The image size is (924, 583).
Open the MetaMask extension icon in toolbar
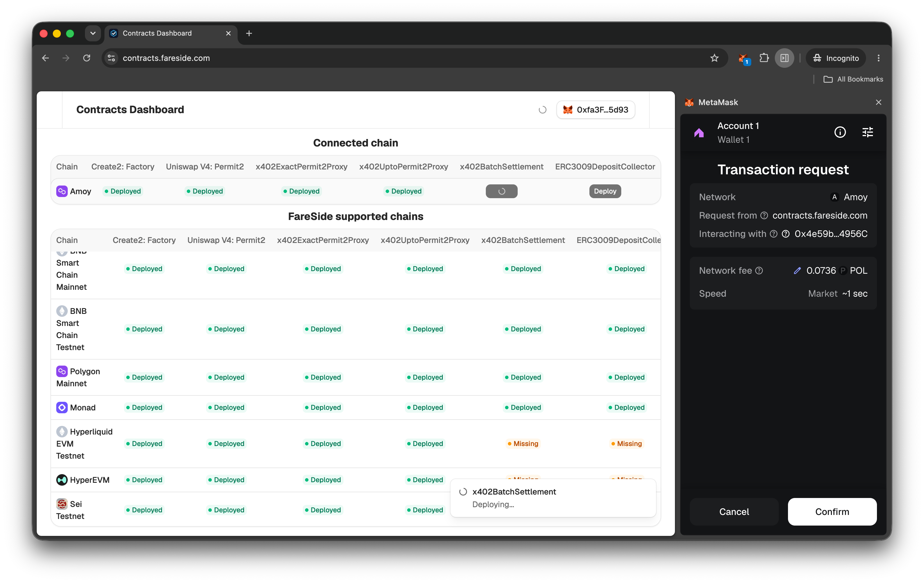[744, 58]
